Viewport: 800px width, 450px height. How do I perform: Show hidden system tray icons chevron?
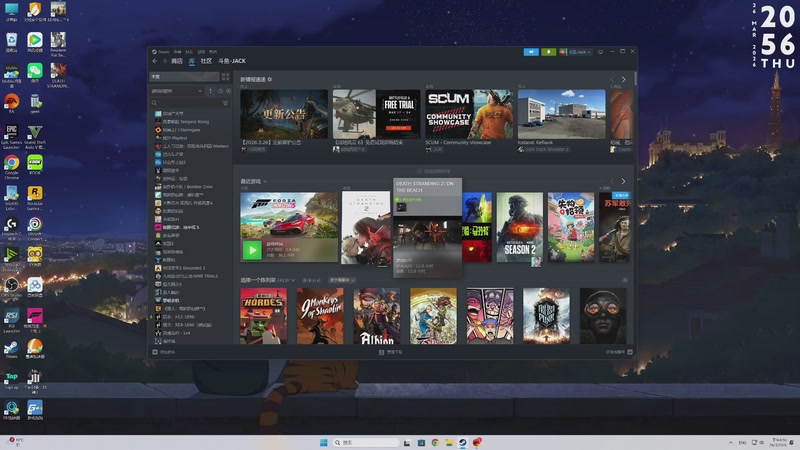click(731, 443)
